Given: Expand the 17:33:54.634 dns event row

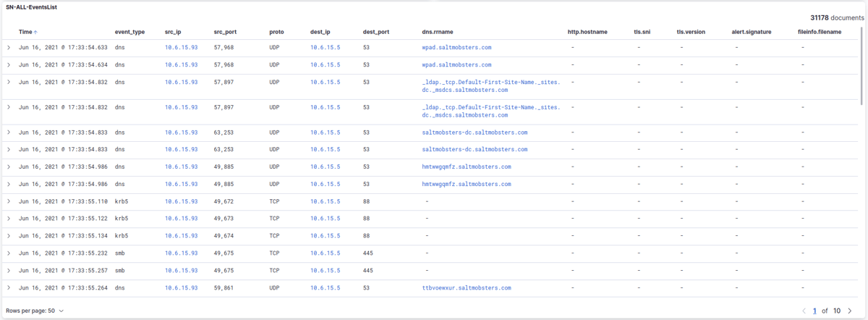Looking at the screenshot, I should click(x=9, y=64).
